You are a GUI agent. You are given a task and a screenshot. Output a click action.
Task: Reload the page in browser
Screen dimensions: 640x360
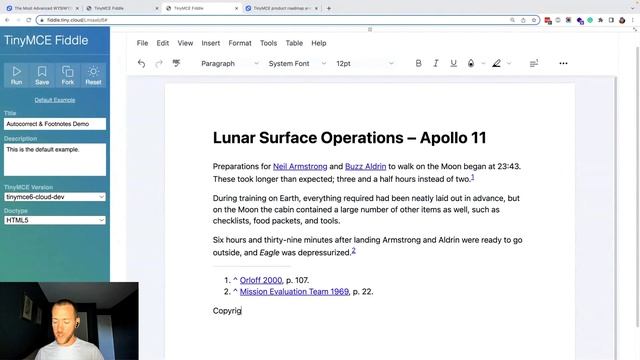[29, 20]
